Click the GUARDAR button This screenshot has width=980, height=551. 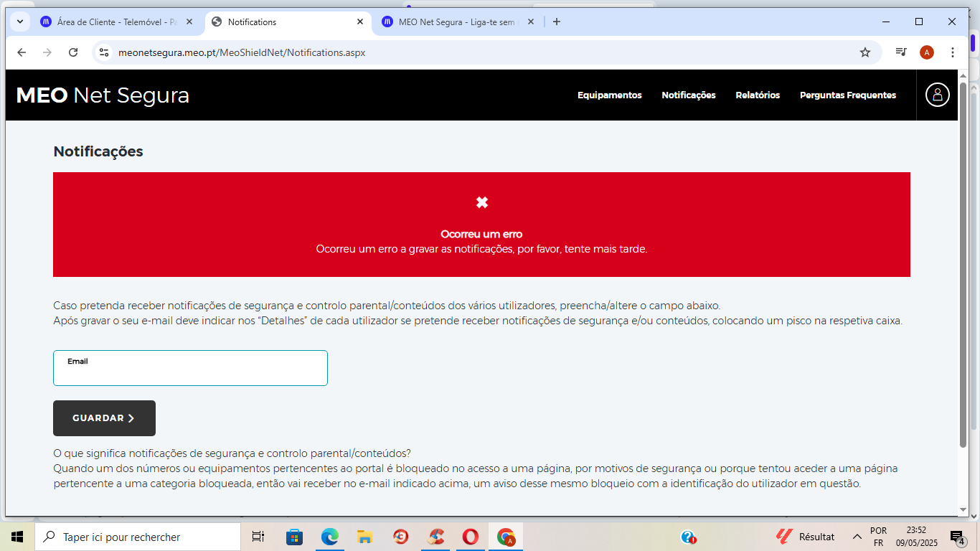(x=104, y=418)
